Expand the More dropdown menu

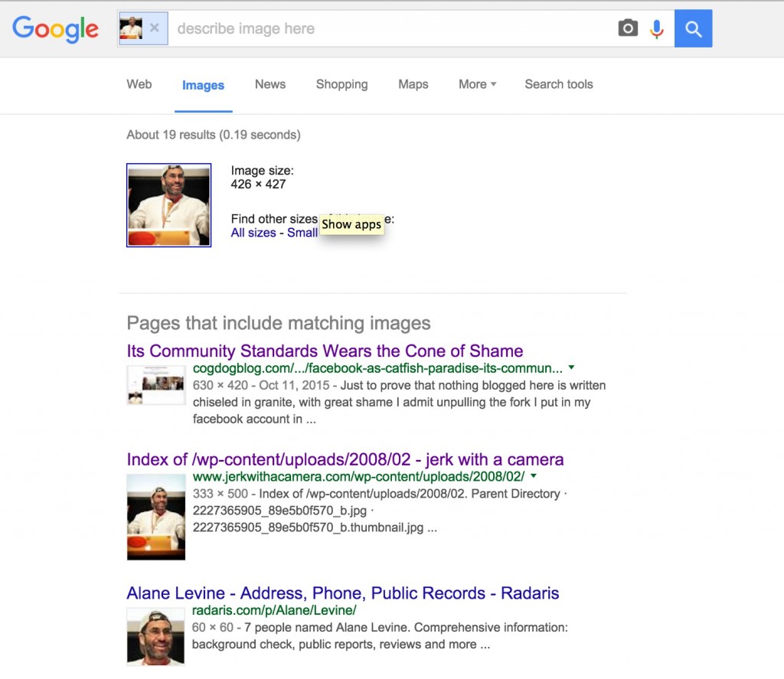point(477,84)
